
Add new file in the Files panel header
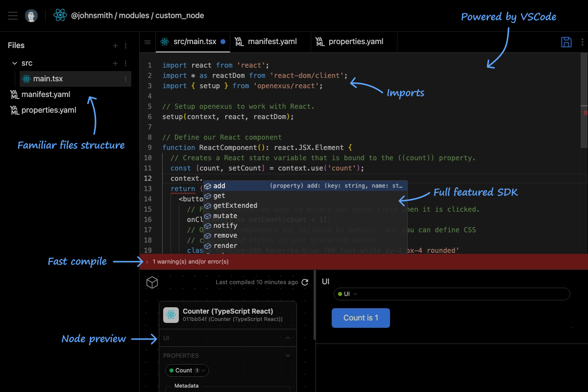click(x=115, y=46)
